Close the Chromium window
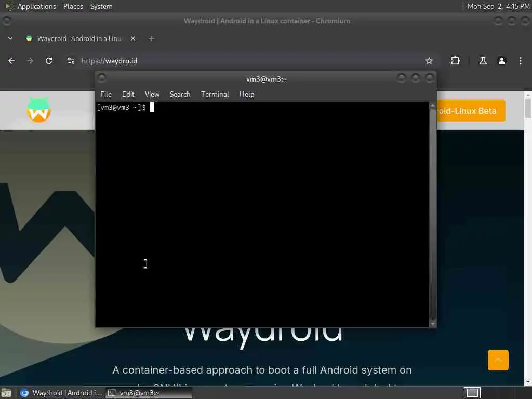This screenshot has height=399, width=532. [x=525, y=21]
